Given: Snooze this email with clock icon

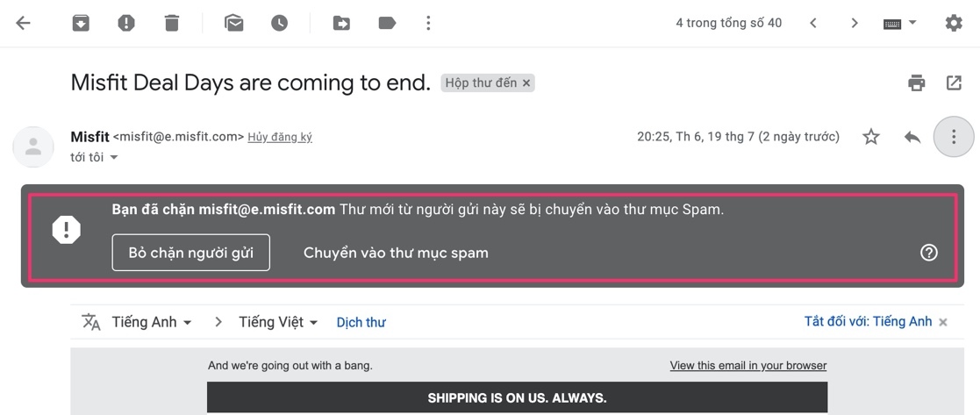Looking at the screenshot, I should point(279,24).
